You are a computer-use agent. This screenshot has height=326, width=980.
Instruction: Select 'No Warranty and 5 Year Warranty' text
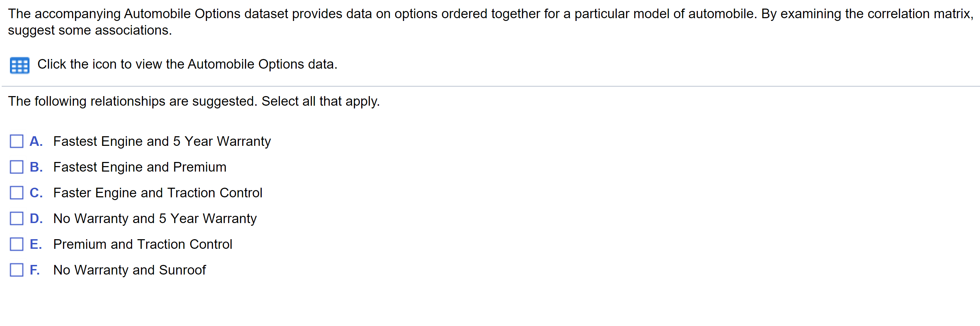pos(155,219)
